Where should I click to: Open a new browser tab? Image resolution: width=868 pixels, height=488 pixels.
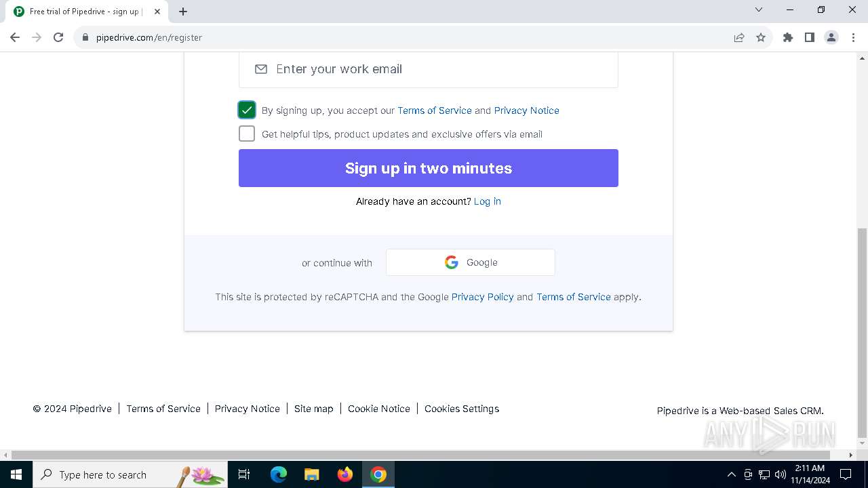coord(183,12)
